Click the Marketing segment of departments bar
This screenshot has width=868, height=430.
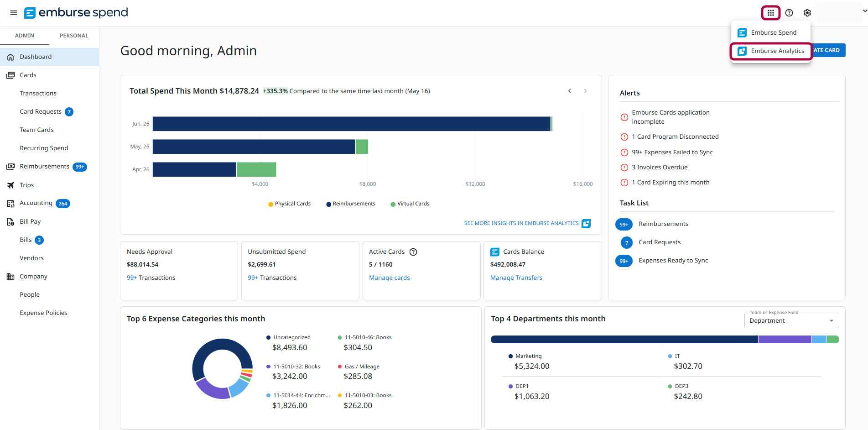(624, 339)
